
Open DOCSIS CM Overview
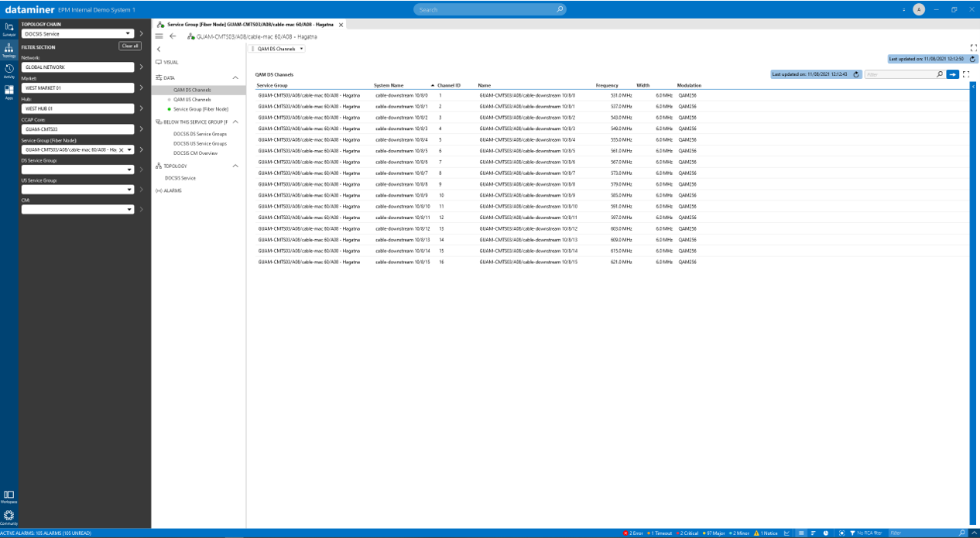pos(196,153)
